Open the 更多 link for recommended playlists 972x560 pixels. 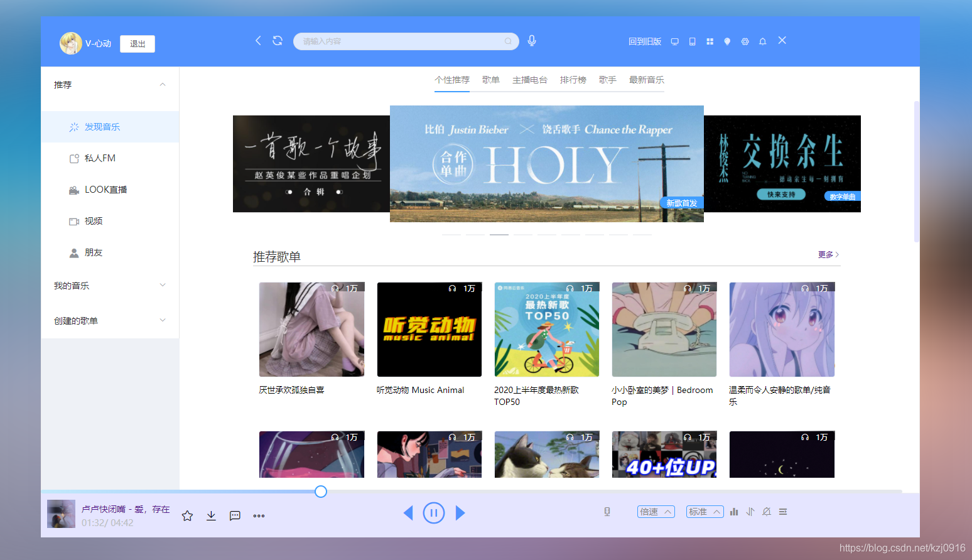click(x=828, y=254)
